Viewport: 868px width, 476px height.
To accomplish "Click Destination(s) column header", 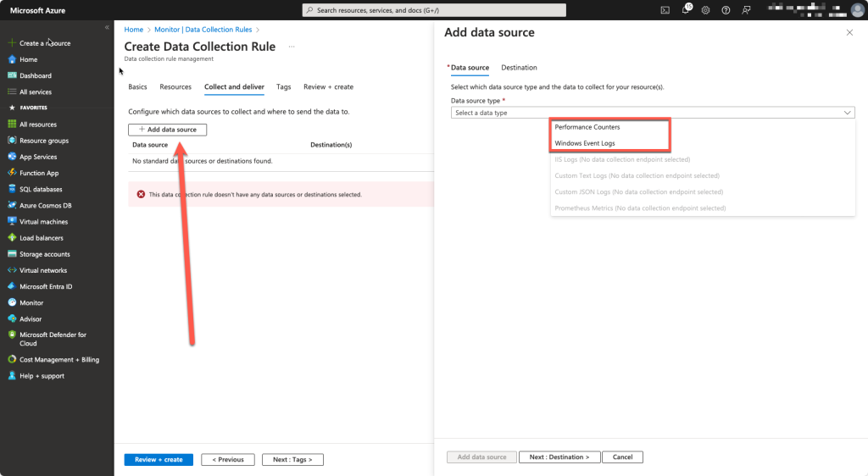I will click(331, 145).
